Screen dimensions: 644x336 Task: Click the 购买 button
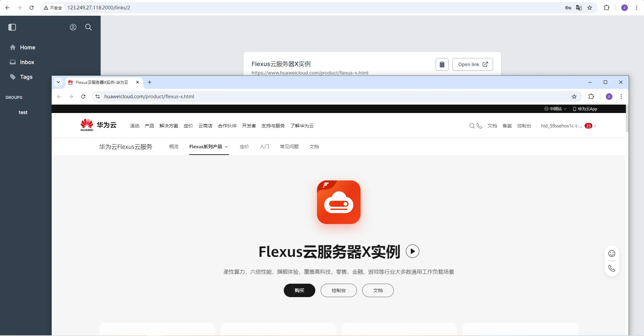tap(300, 290)
